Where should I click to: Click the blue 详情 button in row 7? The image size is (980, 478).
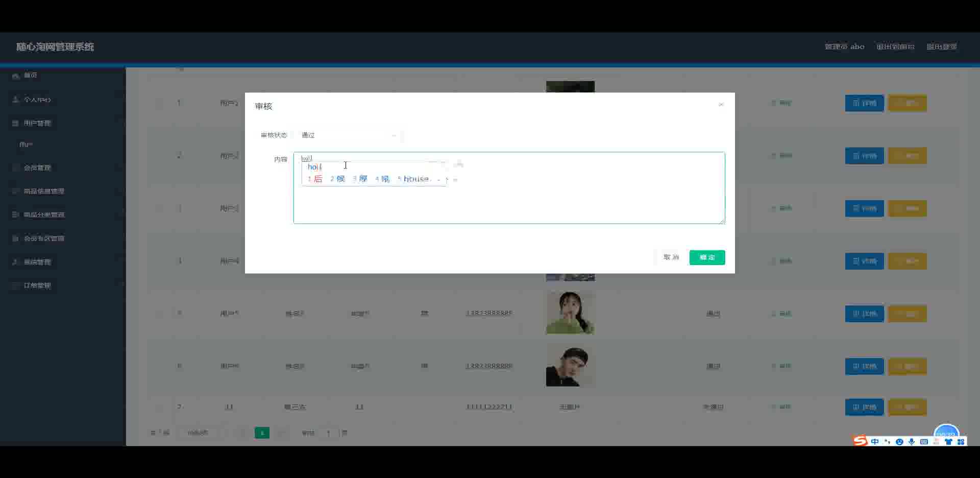pos(864,407)
